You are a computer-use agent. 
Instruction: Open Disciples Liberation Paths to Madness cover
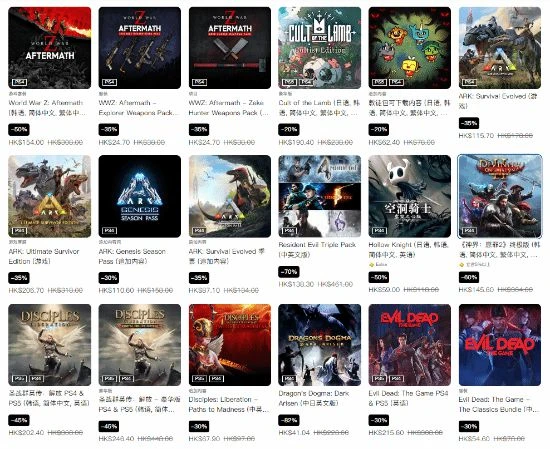coord(230,345)
